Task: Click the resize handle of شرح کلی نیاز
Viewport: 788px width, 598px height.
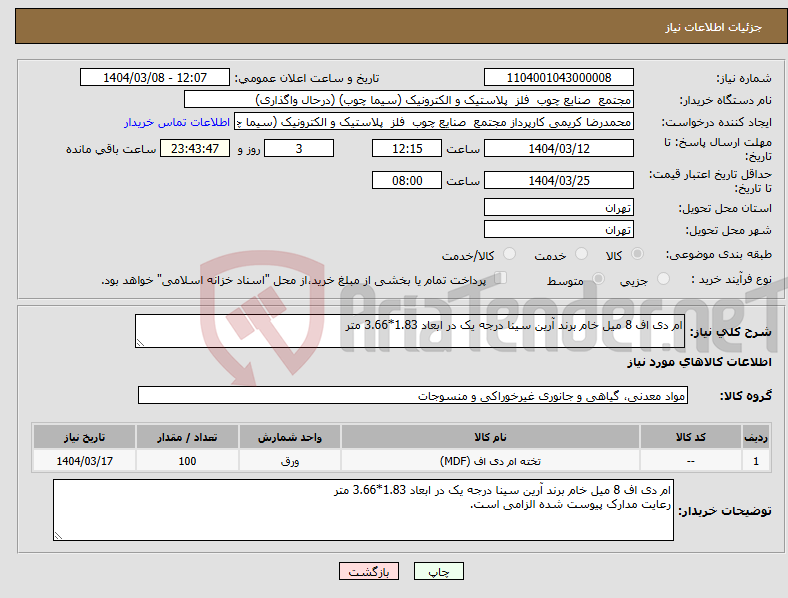Action: [x=140, y=343]
